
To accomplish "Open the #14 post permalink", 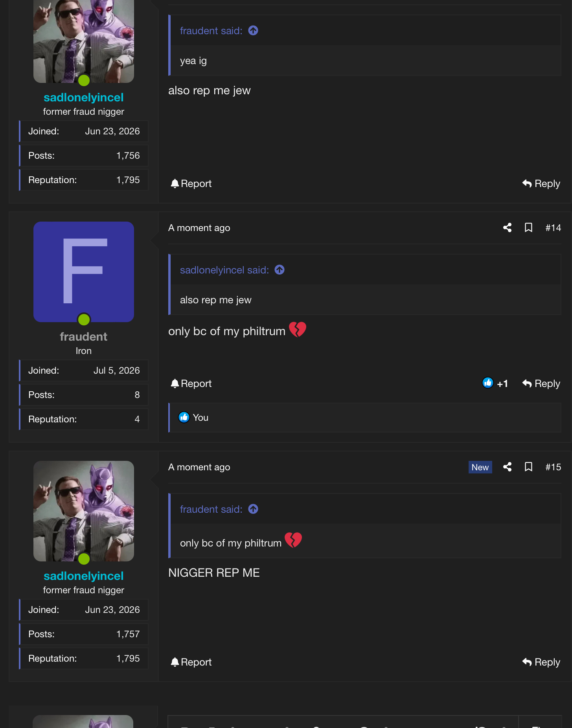I will 553,228.
